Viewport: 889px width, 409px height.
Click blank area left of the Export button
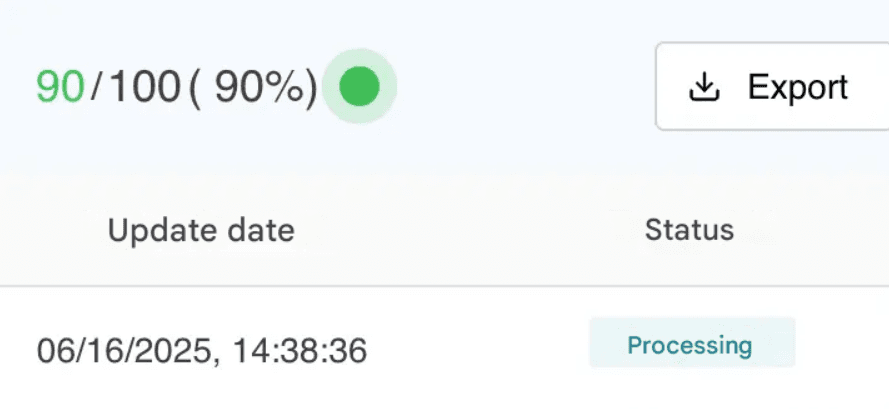526,86
